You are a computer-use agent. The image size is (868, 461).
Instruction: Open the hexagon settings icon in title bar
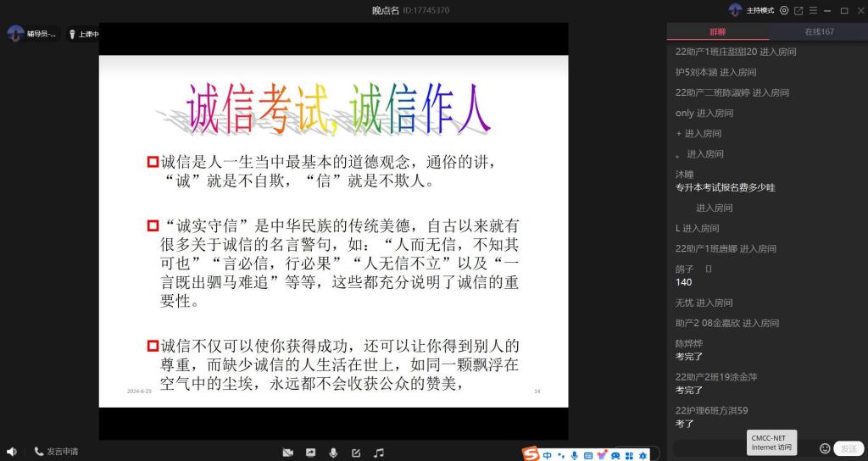(784, 10)
